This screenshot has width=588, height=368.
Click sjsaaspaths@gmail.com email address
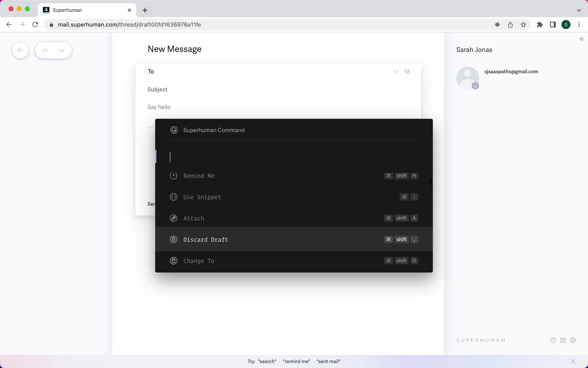point(511,72)
